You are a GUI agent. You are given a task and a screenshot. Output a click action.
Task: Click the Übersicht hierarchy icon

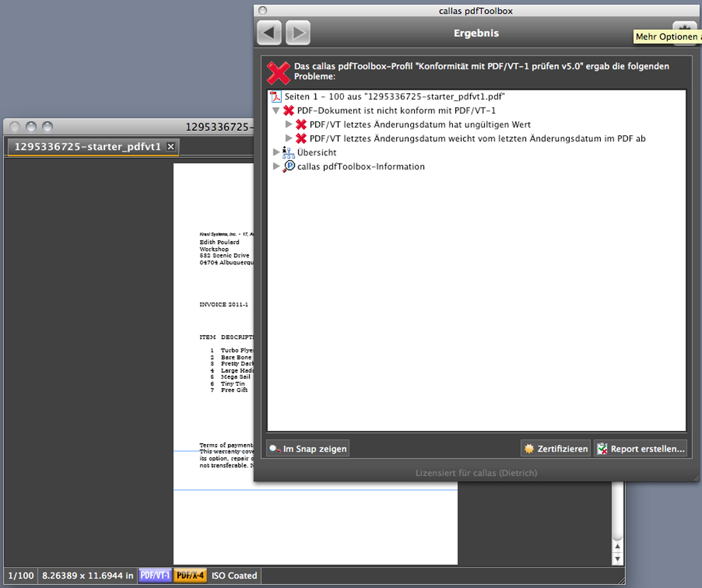pos(289,152)
